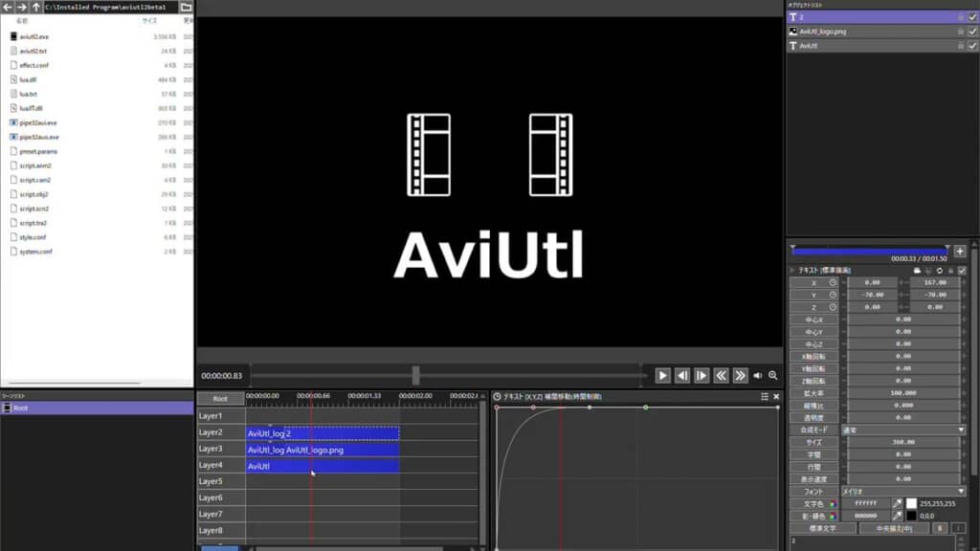Go forward in the file browser
Image resolution: width=980 pixels, height=551 pixels.
pyautogui.click(x=22, y=7)
